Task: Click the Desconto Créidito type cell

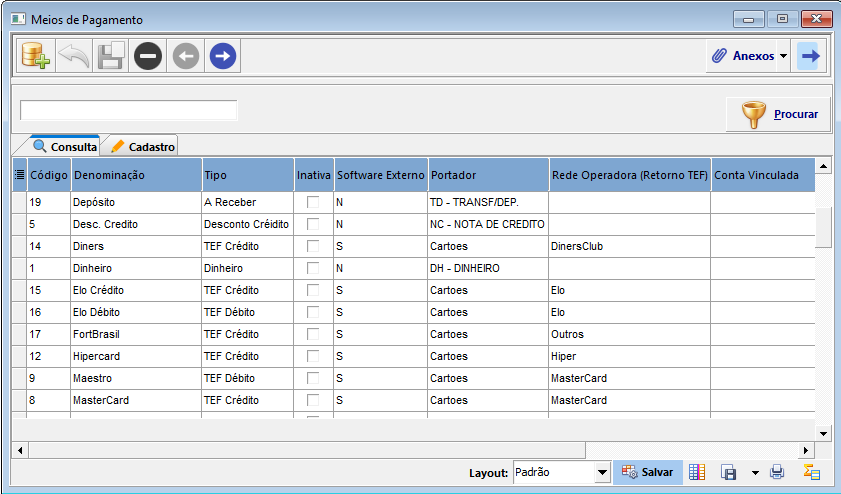Action: point(248,224)
